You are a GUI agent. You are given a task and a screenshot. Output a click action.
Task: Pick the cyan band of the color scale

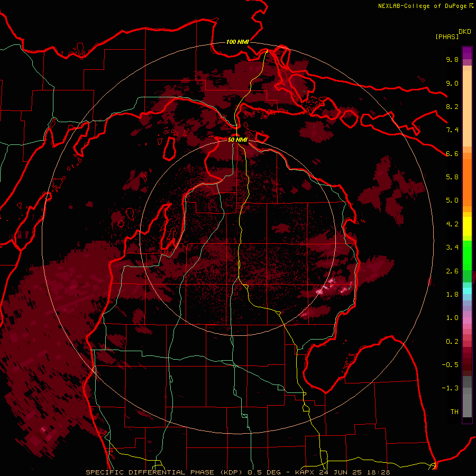[x=467, y=291]
